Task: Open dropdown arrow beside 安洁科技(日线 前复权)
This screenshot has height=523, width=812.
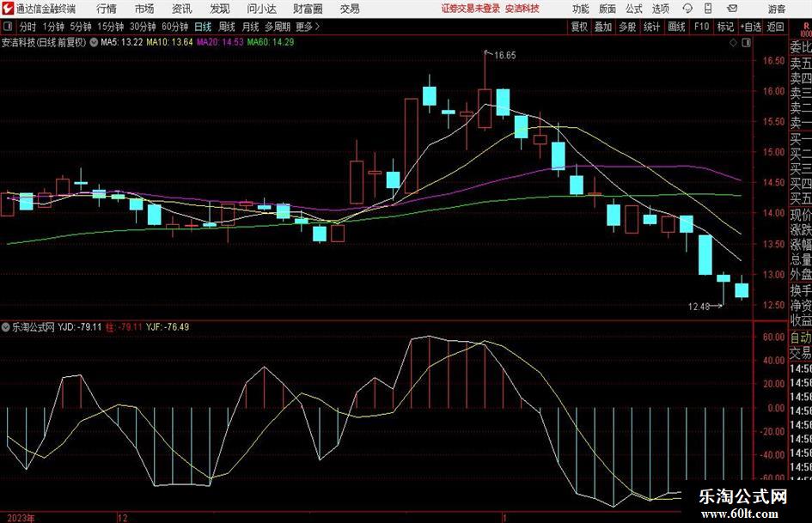Action: (94, 42)
